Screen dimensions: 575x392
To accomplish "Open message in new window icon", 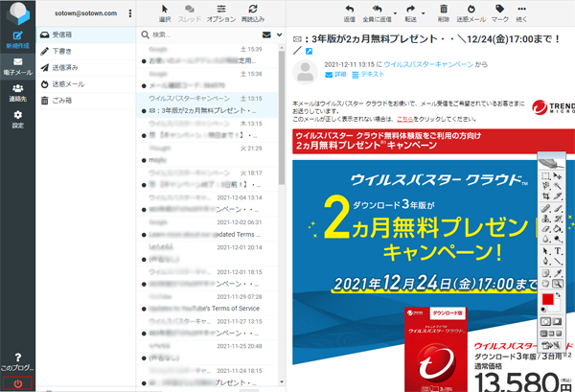I will [309, 52].
